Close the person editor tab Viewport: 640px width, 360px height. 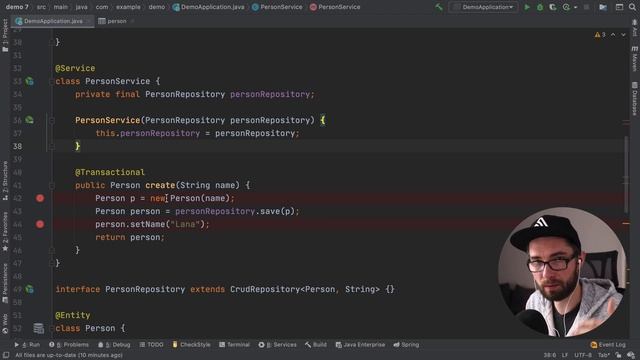133,21
